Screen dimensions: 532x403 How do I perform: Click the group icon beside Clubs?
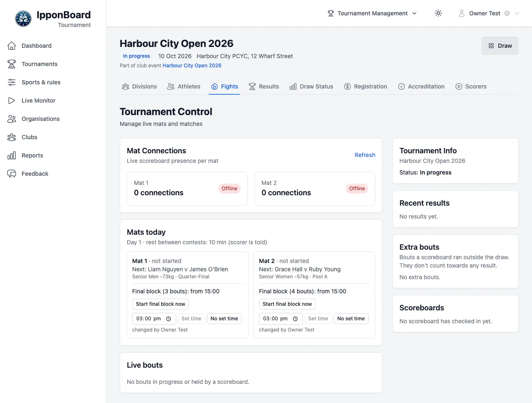click(x=12, y=137)
